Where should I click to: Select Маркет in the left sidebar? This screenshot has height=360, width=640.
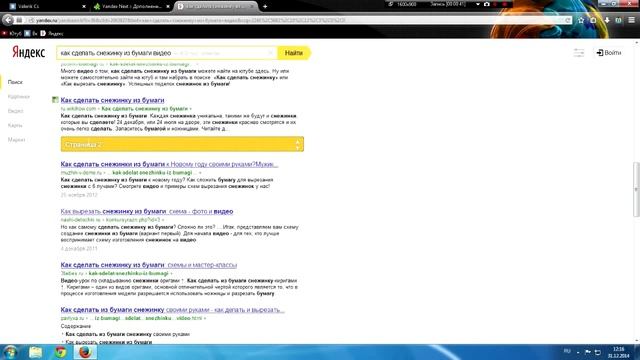coord(16,140)
